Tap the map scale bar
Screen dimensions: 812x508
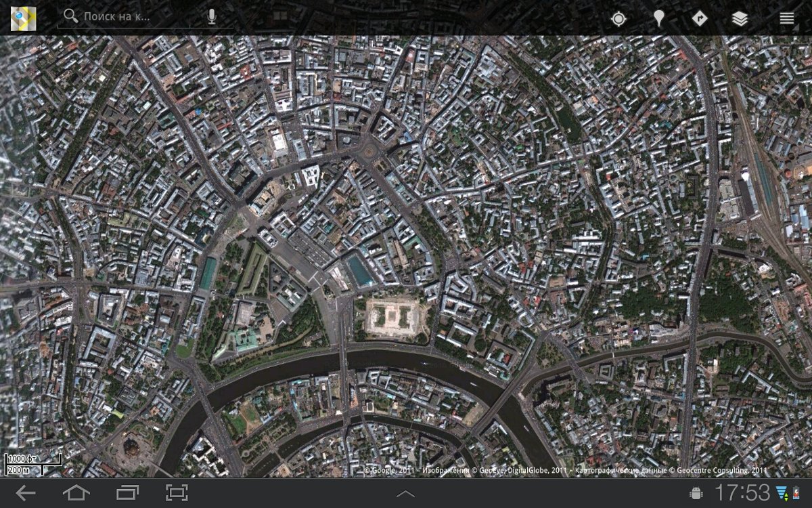pos(33,464)
